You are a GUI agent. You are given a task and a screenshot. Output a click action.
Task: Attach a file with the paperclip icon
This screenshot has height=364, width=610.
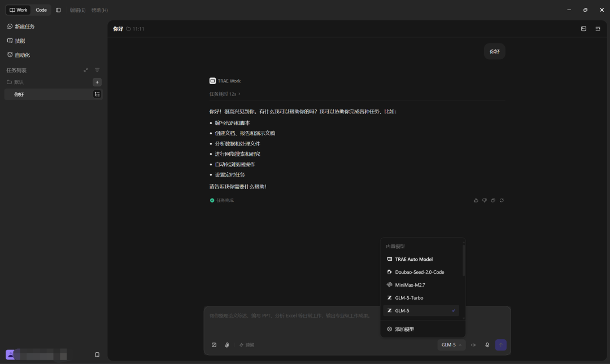(x=227, y=345)
